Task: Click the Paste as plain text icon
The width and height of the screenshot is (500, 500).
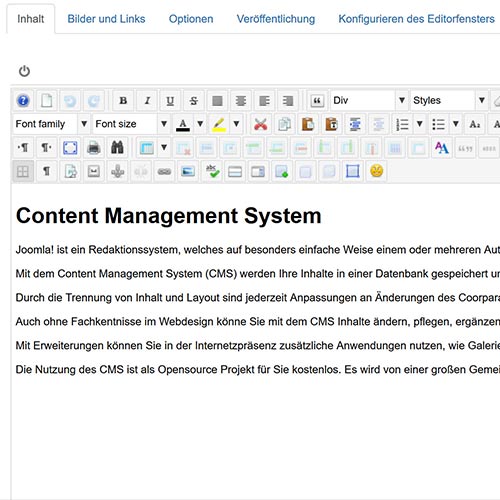Action: click(331, 124)
